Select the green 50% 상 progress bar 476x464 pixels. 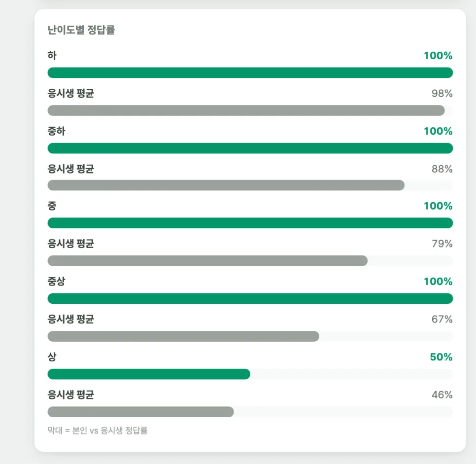pos(149,374)
